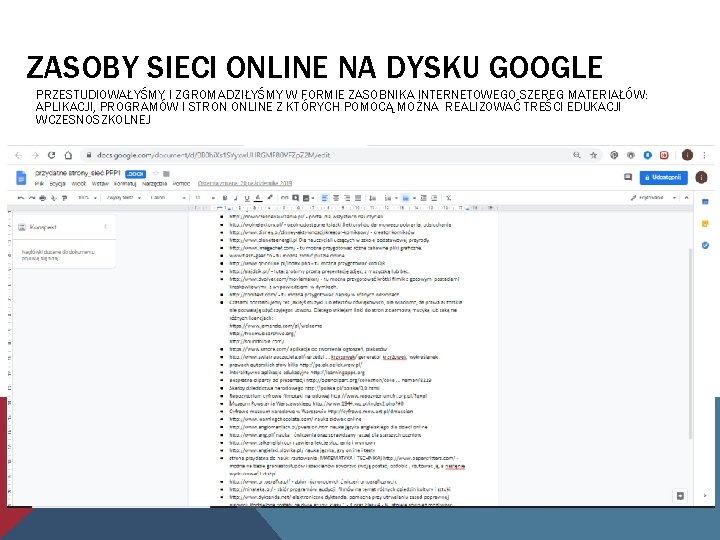
Task: Open the zoom magnifier icon in address bar
Action: [577, 155]
